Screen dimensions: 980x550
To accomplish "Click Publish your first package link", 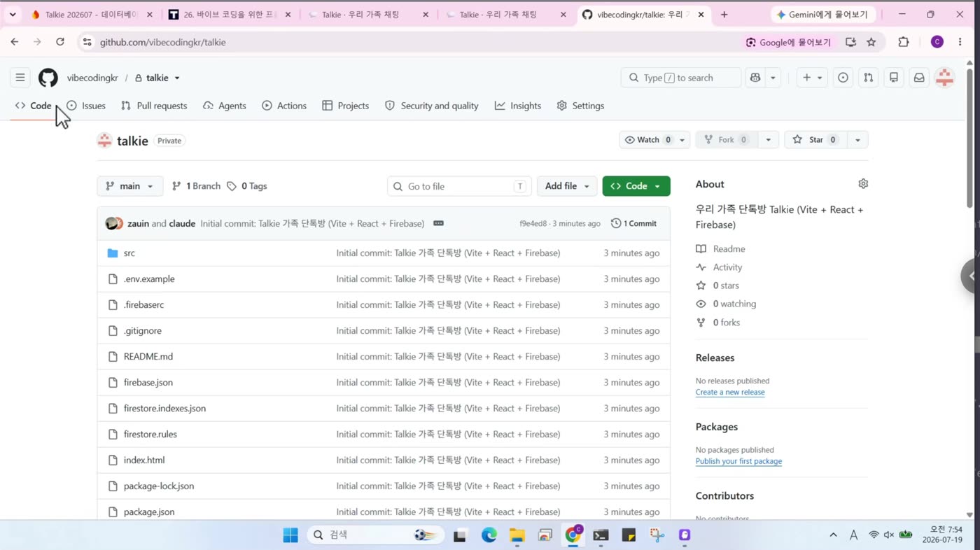I will 738,461.
